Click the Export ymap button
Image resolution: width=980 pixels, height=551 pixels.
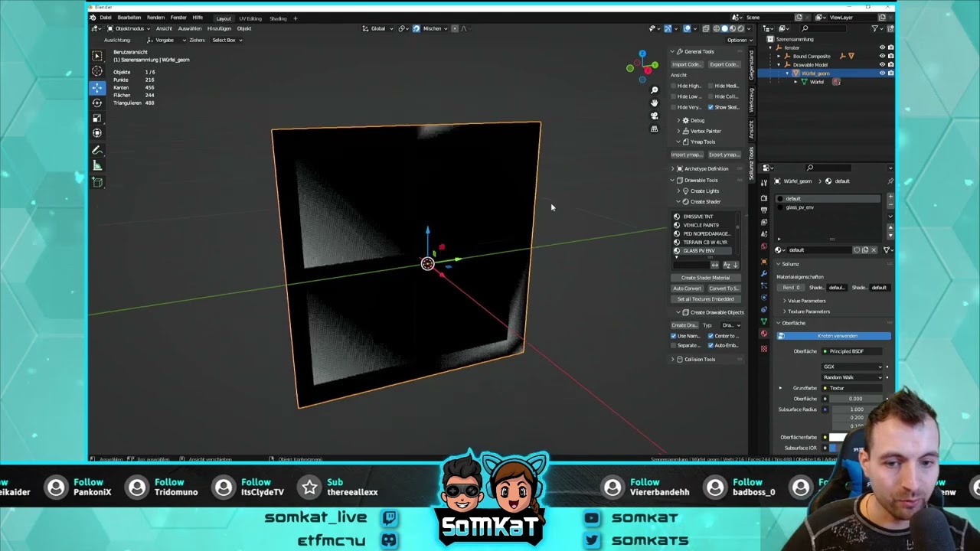724,155
